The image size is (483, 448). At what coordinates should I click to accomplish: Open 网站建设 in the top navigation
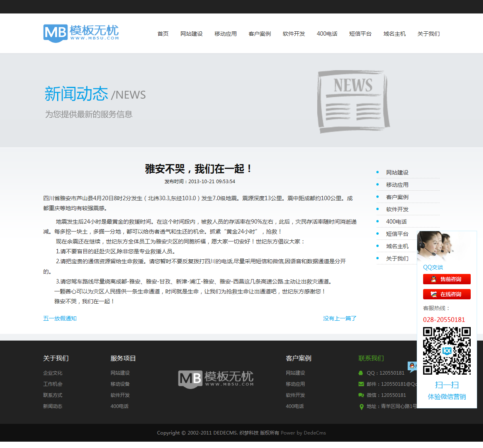pos(192,34)
